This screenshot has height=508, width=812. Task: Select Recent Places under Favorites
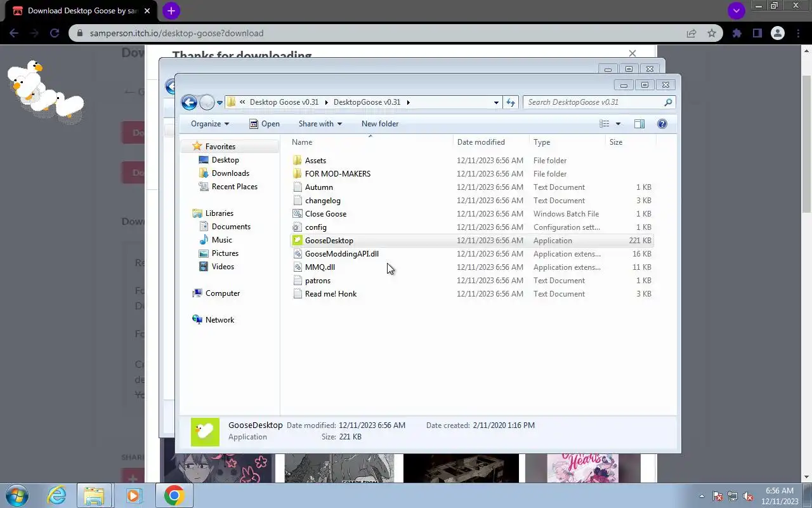235,187
